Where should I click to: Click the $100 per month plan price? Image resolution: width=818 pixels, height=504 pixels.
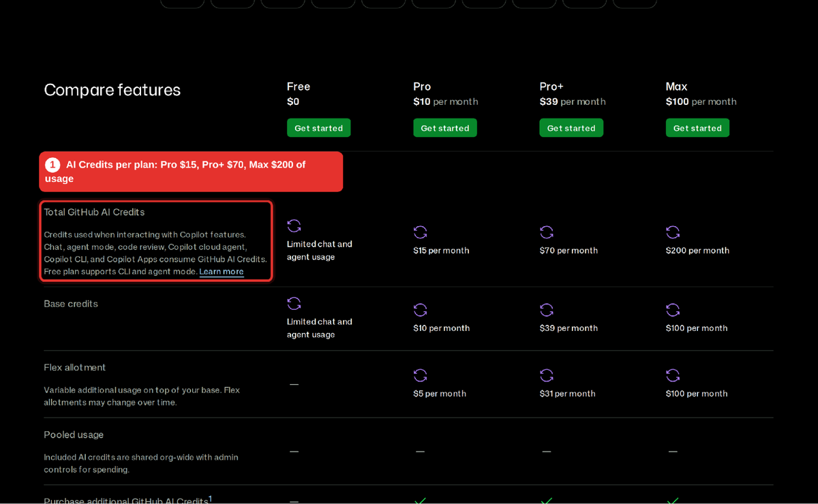click(701, 101)
